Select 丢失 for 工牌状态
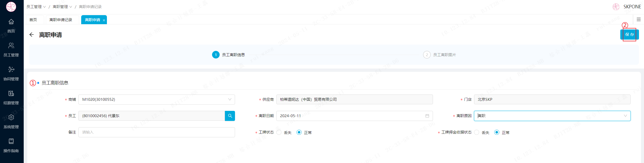 (x=279, y=133)
